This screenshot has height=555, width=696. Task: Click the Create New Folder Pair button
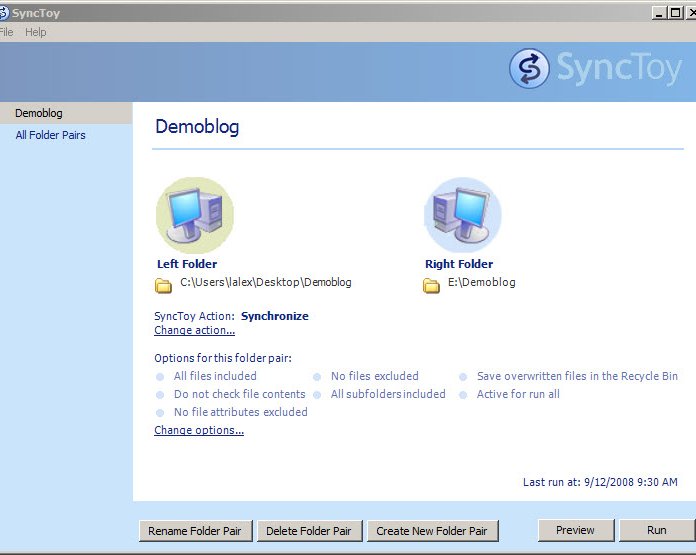[x=432, y=531]
